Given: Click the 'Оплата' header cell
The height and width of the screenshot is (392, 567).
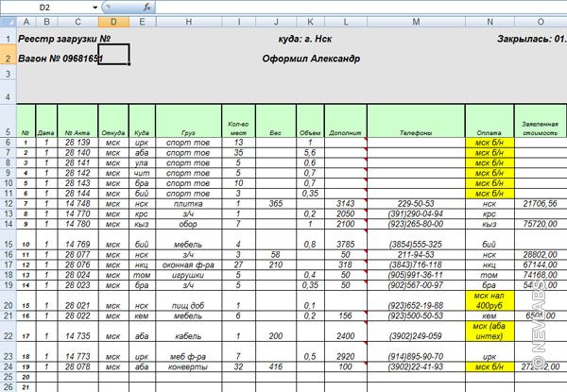Looking at the screenshot, I should tap(489, 133).
